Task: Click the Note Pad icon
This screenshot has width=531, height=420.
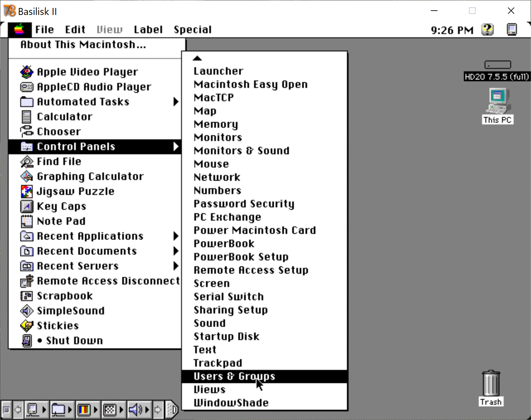Action: [x=27, y=221]
